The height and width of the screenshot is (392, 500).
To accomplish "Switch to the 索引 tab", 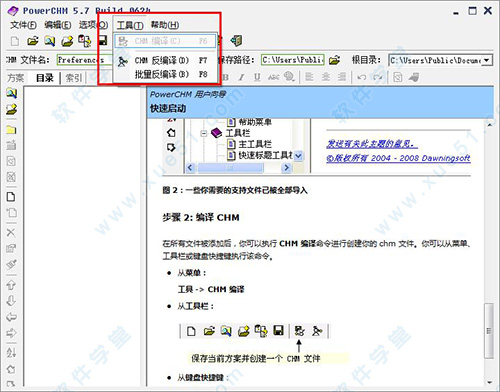I will 74,78.
